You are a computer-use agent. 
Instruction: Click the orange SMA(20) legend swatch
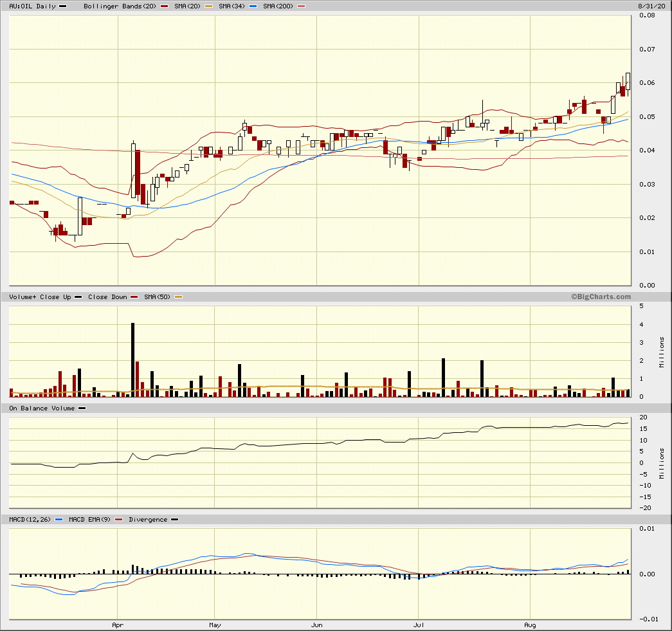click(x=208, y=6)
